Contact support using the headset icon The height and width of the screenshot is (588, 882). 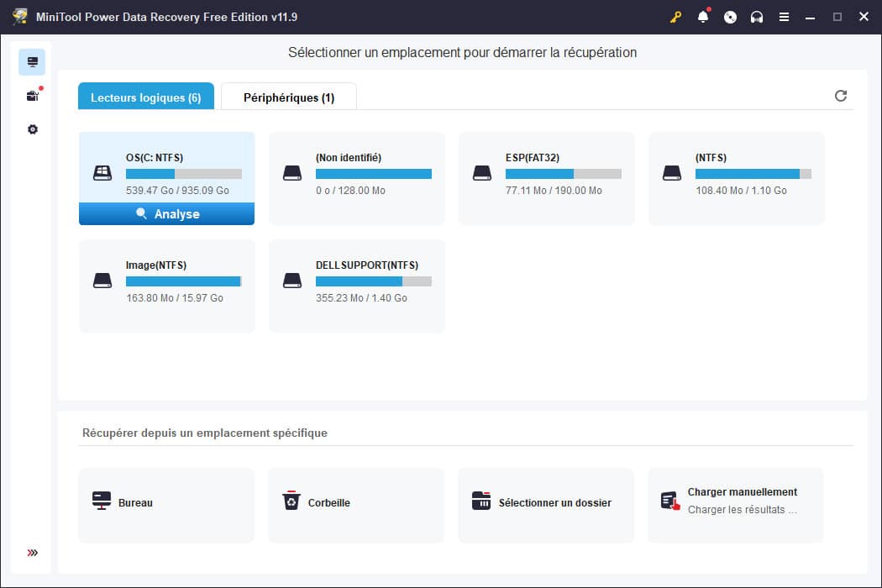point(757,17)
